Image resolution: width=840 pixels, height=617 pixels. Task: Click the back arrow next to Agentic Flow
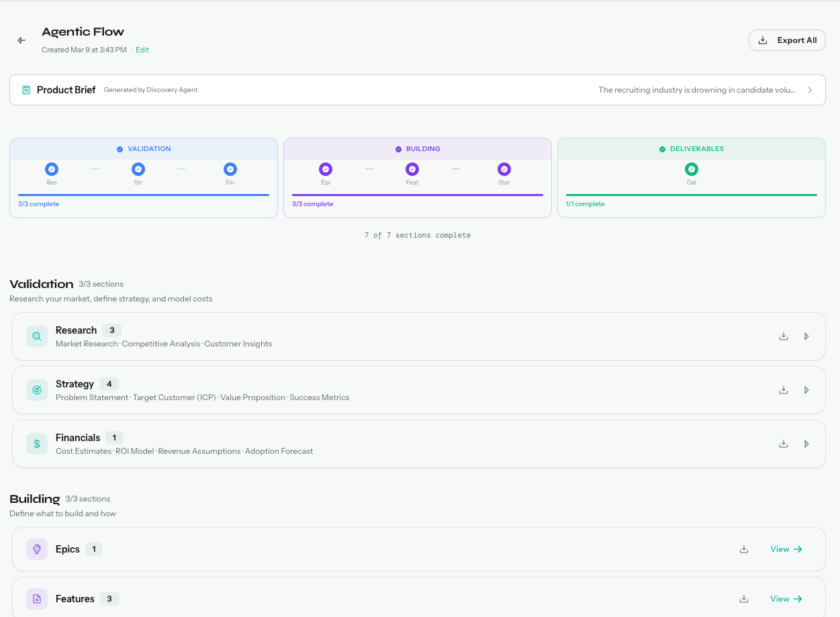pos(21,40)
